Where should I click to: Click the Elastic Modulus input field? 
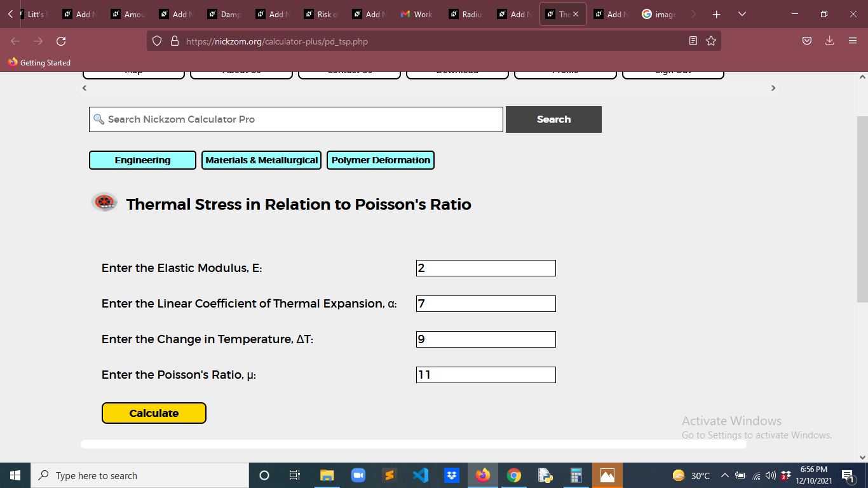486,268
